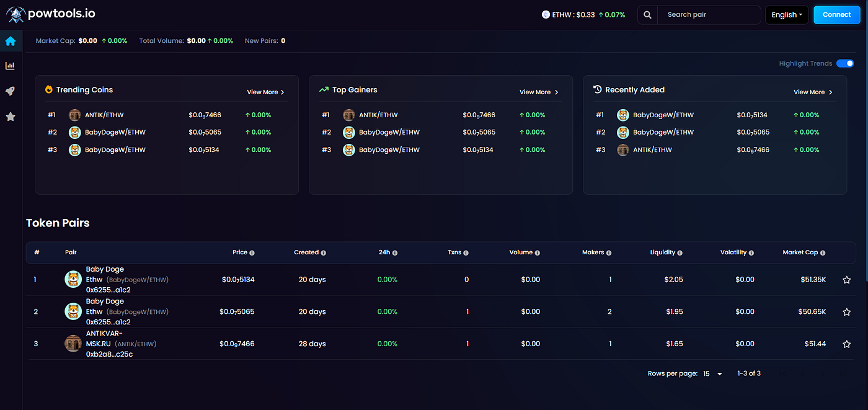868x410 pixels.
Task: Click the Liquidity column info icon
Action: [x=680, y=253]
